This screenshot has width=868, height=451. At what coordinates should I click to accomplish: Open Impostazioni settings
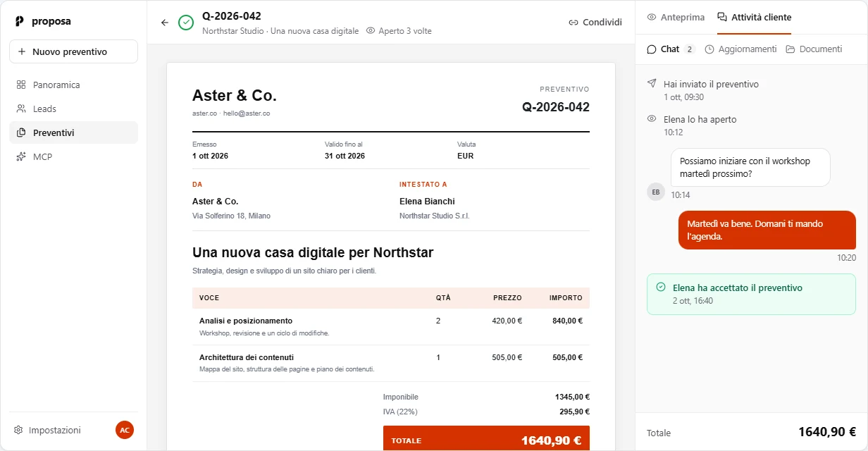click(x=48, y=430)
